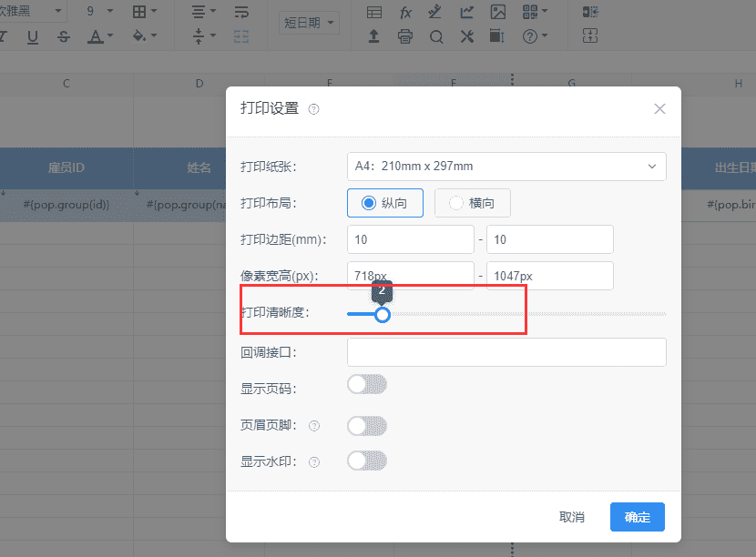Screen dimensions: 756x557
Task: Expand the borders dropdown arrow
Action: (154, 11)
